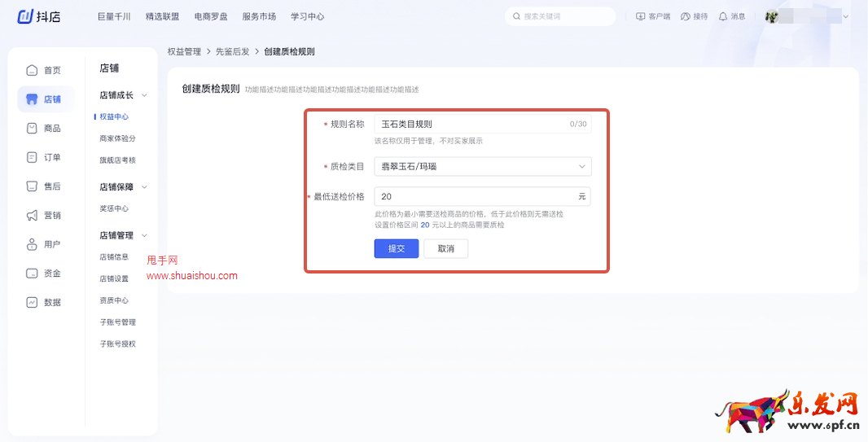
Task: Click the 客户端 download client icon
Action: pos(641,16)
